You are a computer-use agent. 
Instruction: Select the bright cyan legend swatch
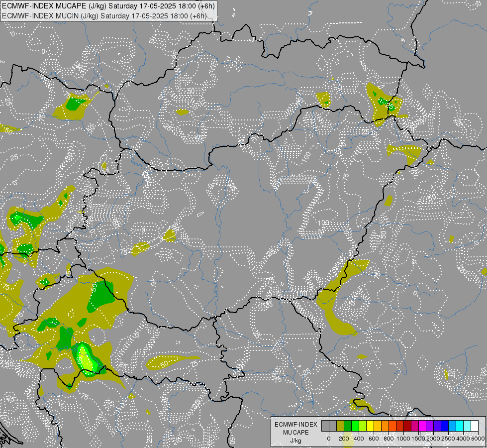coord(460,426)
